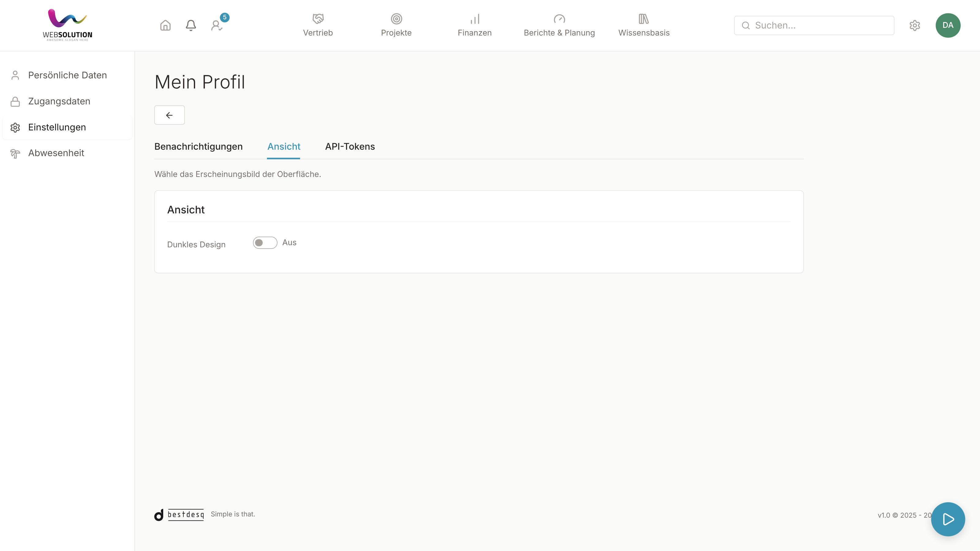Click the Vertrieb handshake icon
Image resolution: width=980 pixels, height=551 pixels.
pos(318,19)
